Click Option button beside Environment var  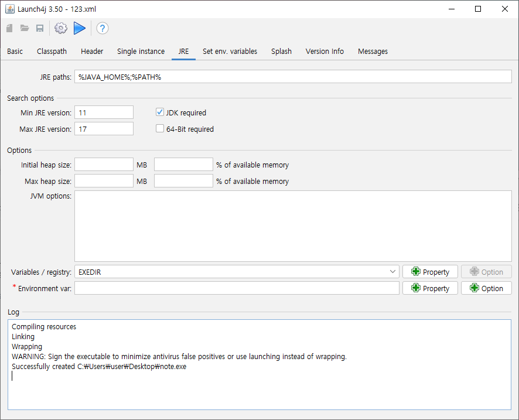[486, 288]
